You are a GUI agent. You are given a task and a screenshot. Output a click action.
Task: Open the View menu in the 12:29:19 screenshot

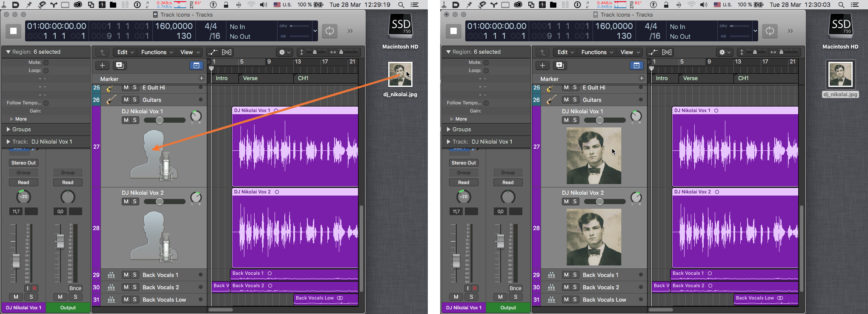point(190,52)
